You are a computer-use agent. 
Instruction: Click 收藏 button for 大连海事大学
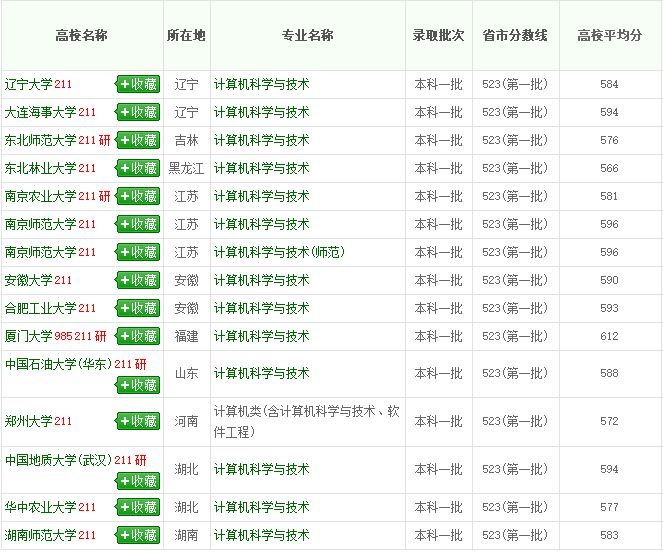[x=138, y=112]
